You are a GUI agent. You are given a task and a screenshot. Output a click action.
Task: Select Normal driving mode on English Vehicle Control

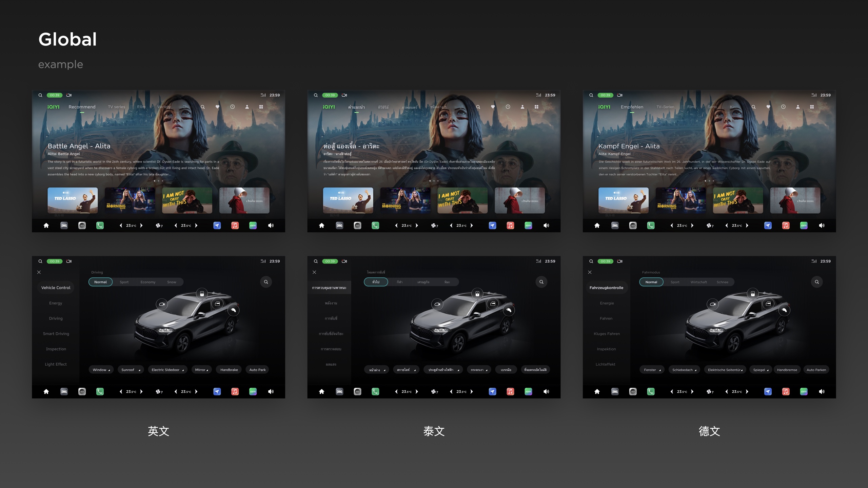(x=100, y=282)
